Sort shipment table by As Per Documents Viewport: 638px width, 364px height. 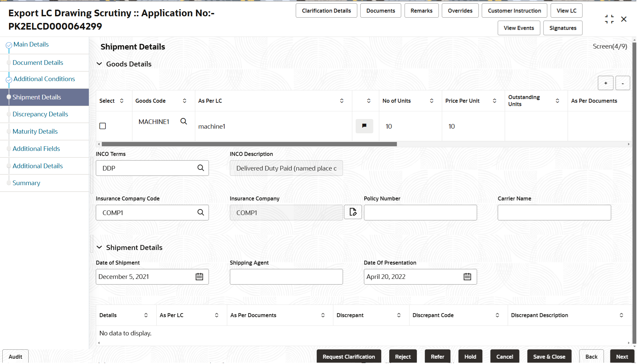[x=323, y=315]
